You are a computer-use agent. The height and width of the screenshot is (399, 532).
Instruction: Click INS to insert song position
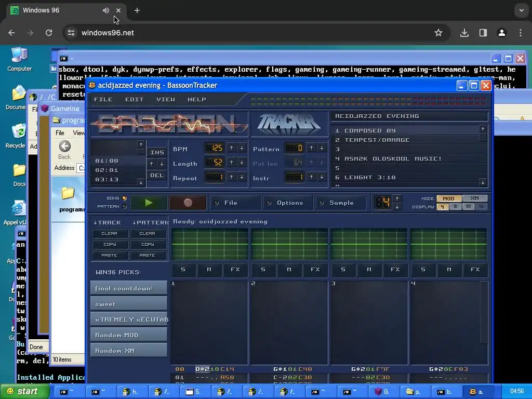pos(157,153)
